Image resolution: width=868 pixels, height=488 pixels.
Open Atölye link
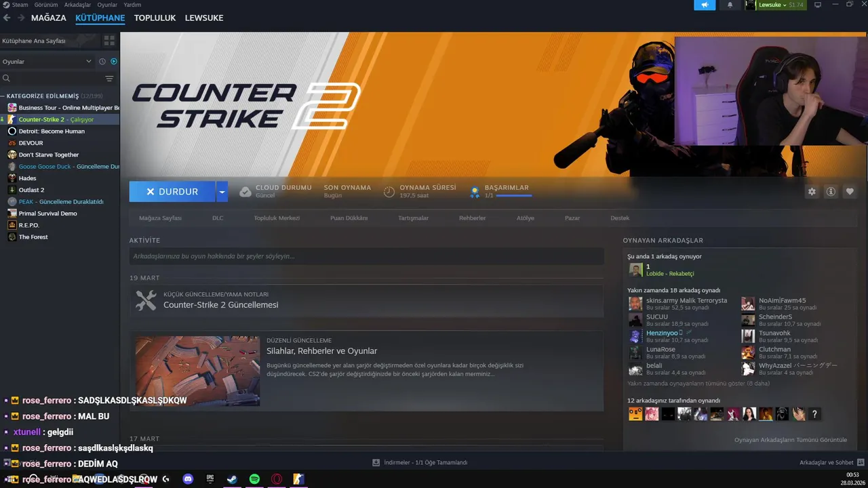click(x=526, y=218)
